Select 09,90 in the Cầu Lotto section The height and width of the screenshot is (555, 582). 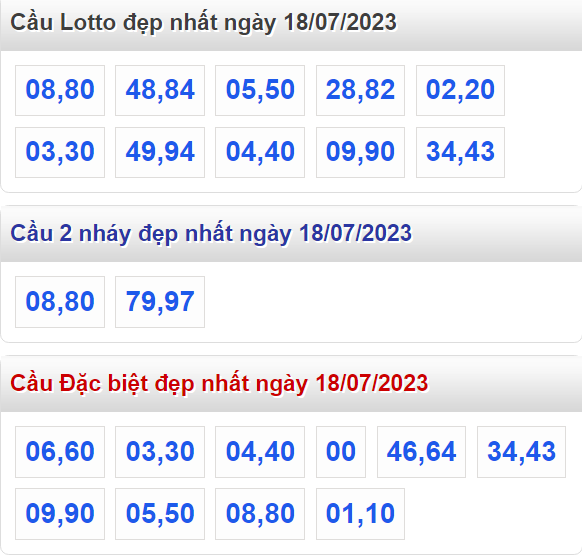(x=360, y=152)
